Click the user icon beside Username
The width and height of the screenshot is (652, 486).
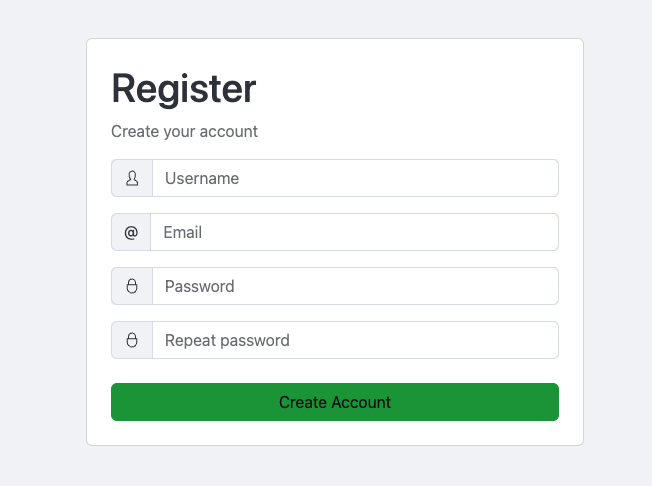(132, 178)
